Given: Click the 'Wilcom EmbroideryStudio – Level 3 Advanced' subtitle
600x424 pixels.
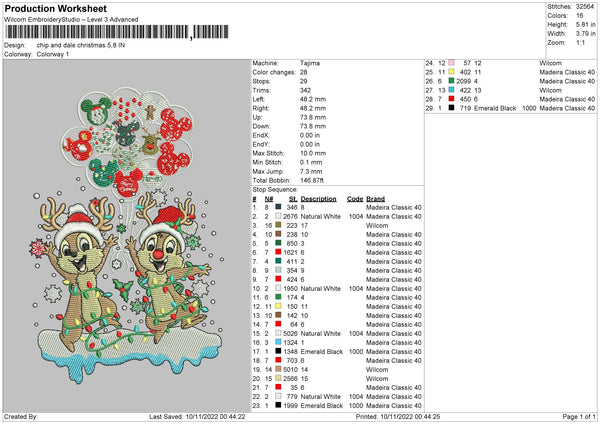Looking at the screenshot, I should (x=71, y=20).
